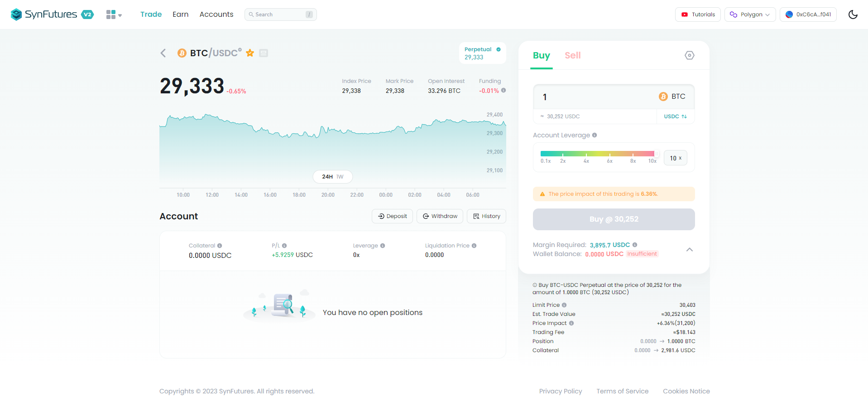The height and width of the screenshot is (407, 868).
Task: Click the leverage slider handle at 10x
Action: pyautogui.click(x=656, y=154)
